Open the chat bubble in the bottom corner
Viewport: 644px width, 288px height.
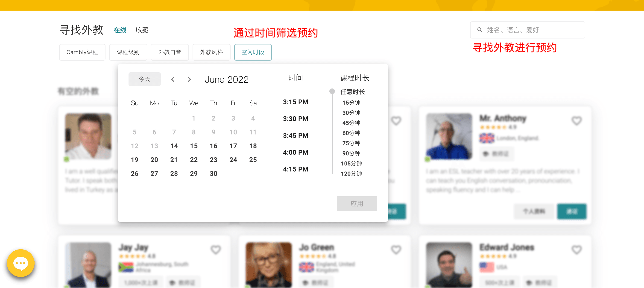21,263
